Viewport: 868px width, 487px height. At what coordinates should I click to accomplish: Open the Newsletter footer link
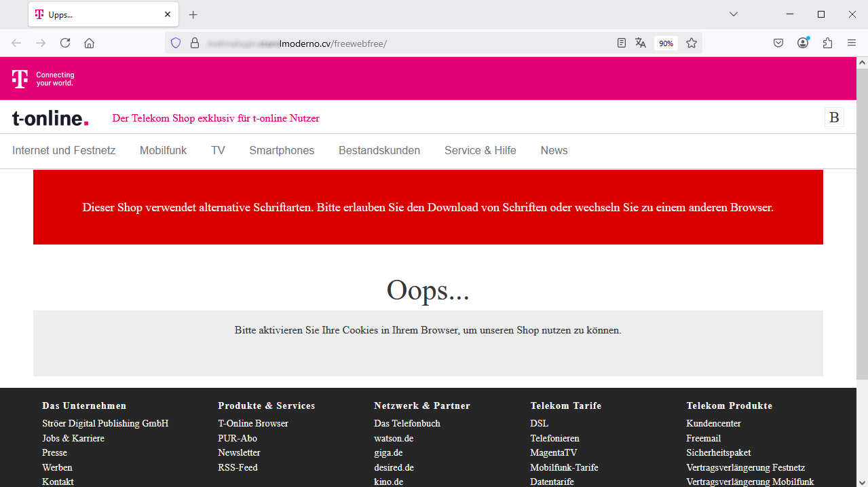pos(239,452)
